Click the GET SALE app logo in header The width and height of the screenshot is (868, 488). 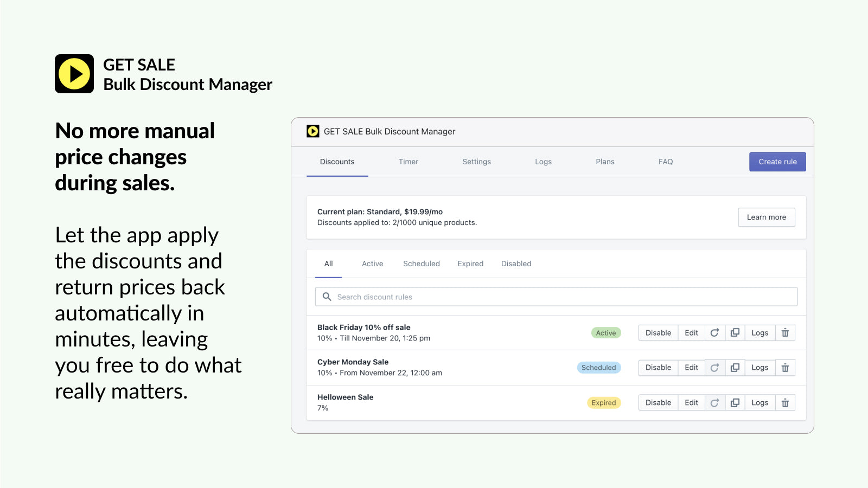(313, 131)
